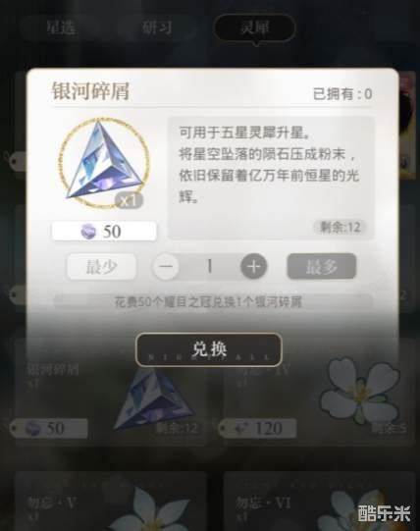Increase quantity with the plus button
Viewport: 420px width, 531px height.
254,267
